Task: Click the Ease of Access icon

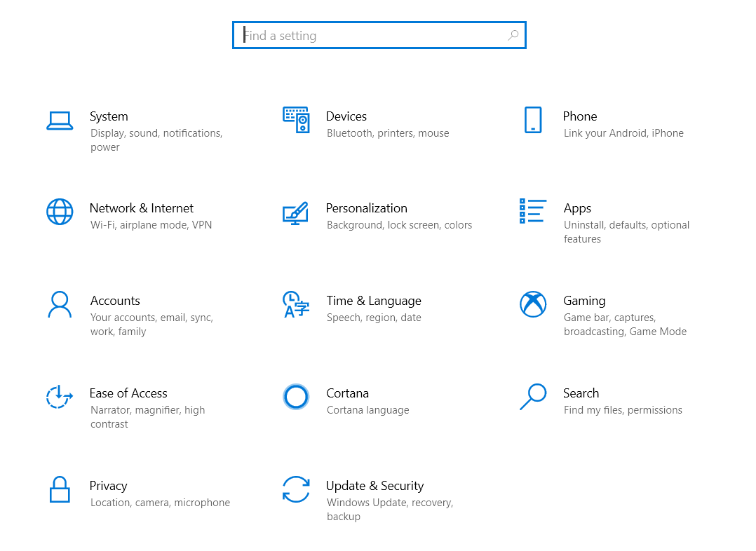Action: pyautogui.click(x=60, y=397)
